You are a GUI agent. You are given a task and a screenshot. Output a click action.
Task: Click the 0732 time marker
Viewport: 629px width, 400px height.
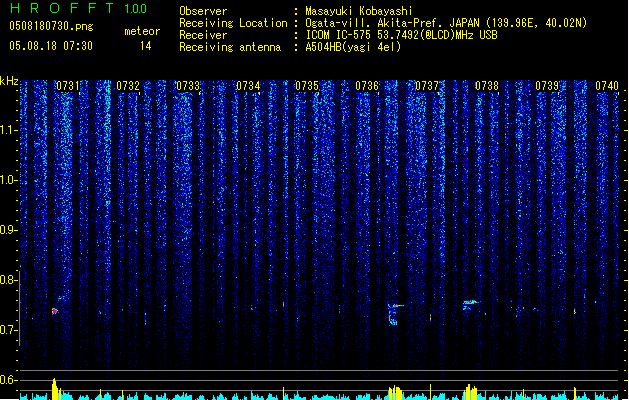tap(128, 86)
